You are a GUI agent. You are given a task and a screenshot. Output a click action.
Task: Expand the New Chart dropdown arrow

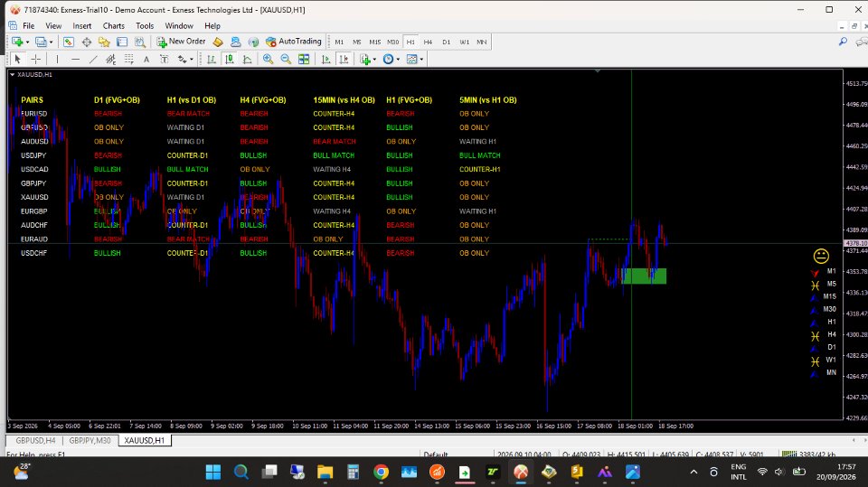27,42
